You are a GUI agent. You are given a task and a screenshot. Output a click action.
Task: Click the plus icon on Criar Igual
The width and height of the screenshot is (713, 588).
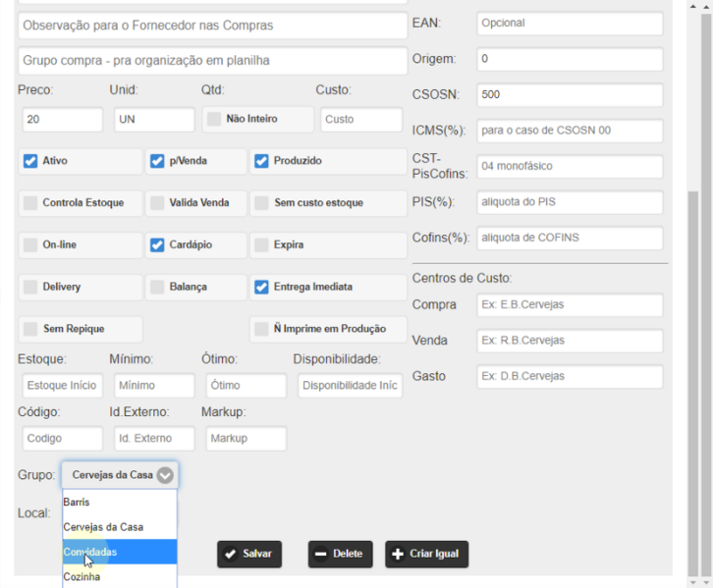398,554
